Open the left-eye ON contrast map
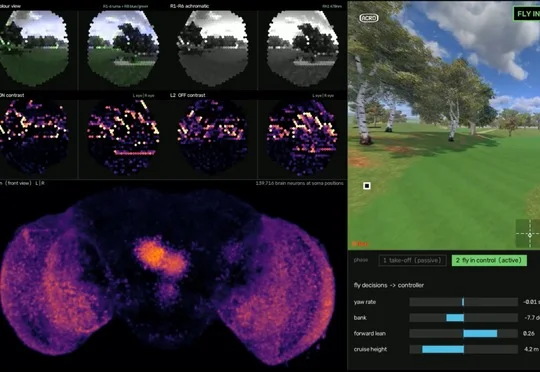Viewport: 540px width, 372px height. click(34, 137)
